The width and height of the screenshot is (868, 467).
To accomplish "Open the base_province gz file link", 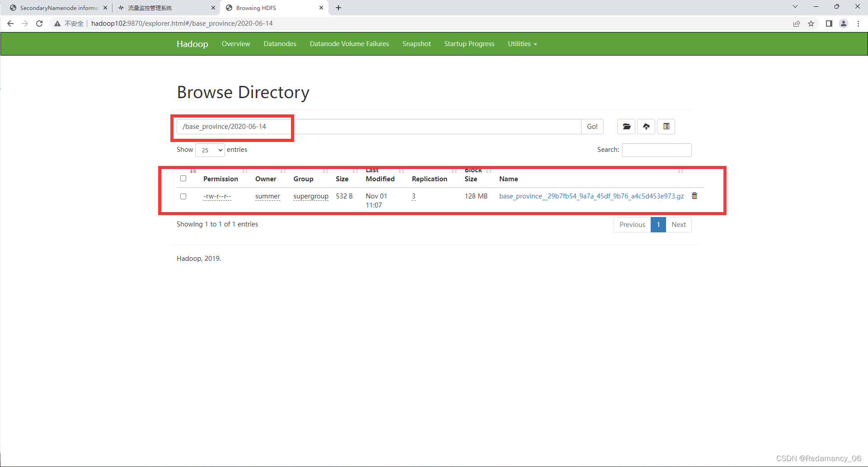I will point(591,196).
